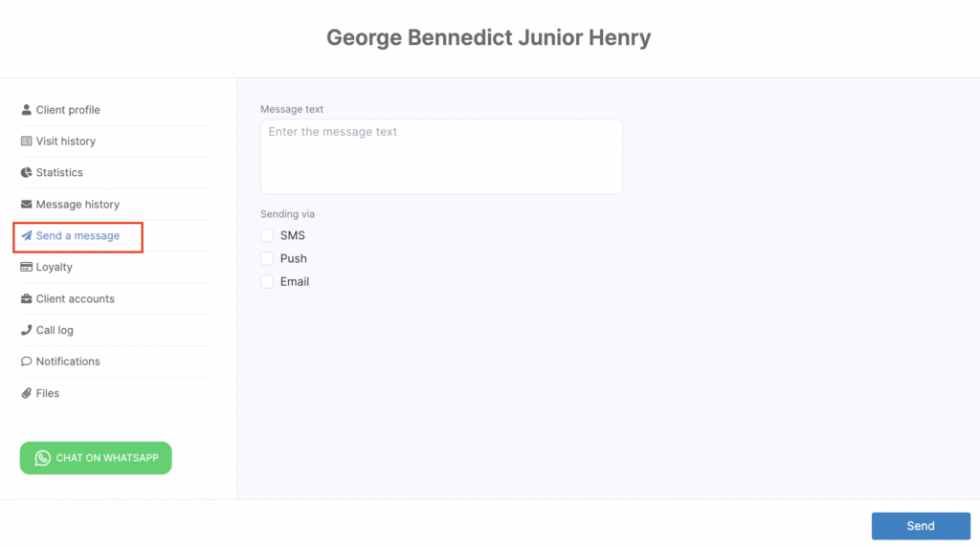
Task: Go to the Visit history section
Action: click(x=65, y=142)
